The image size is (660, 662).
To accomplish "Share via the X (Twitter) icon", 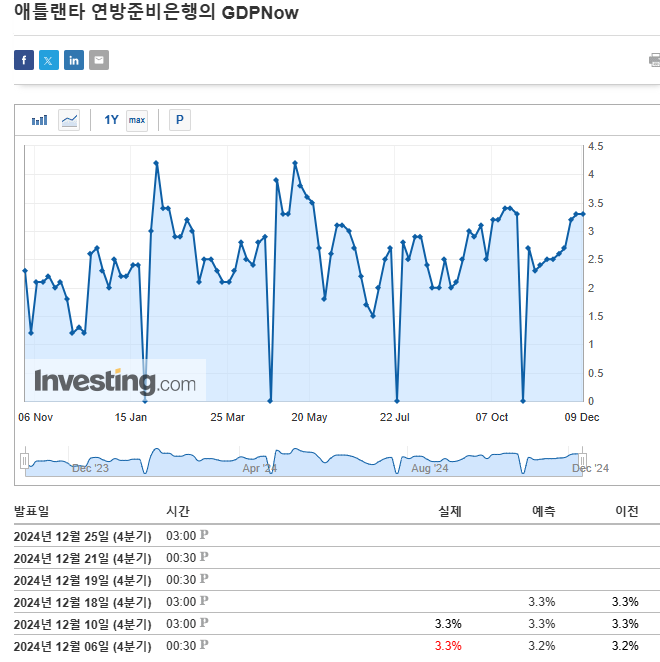I will [x=49, y=60].
